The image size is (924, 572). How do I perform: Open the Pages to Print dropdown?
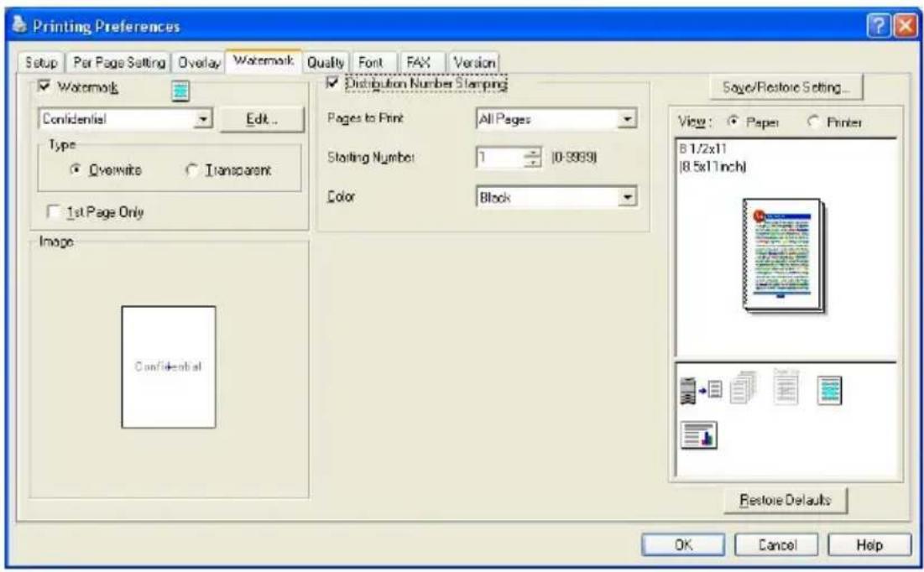click(x=627, y=119)
